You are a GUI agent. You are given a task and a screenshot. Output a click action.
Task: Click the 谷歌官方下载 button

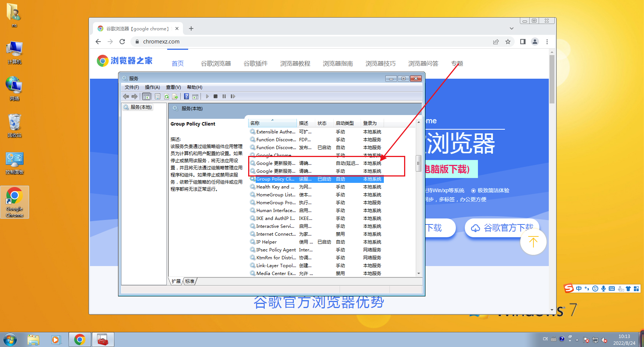[x=502, y=228]
